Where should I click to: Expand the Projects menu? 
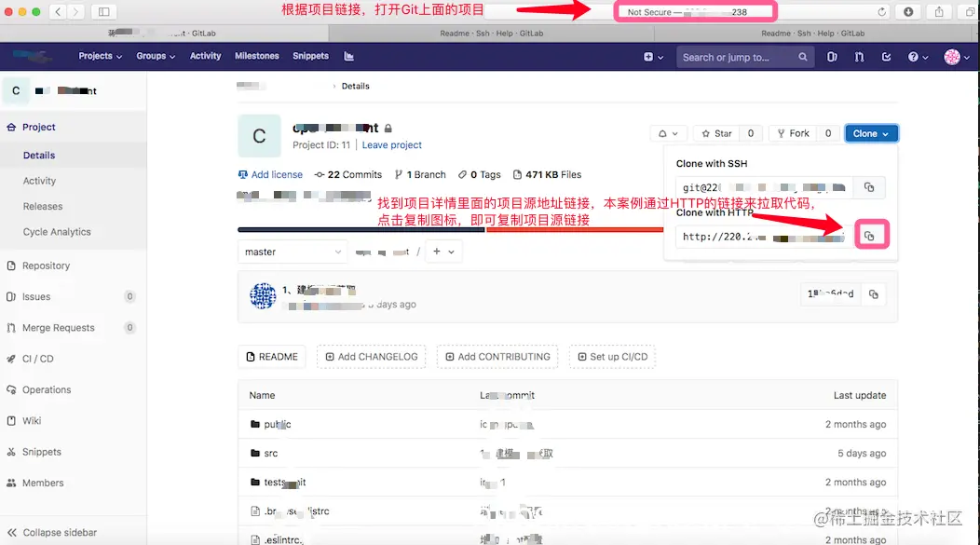(100, 56)
